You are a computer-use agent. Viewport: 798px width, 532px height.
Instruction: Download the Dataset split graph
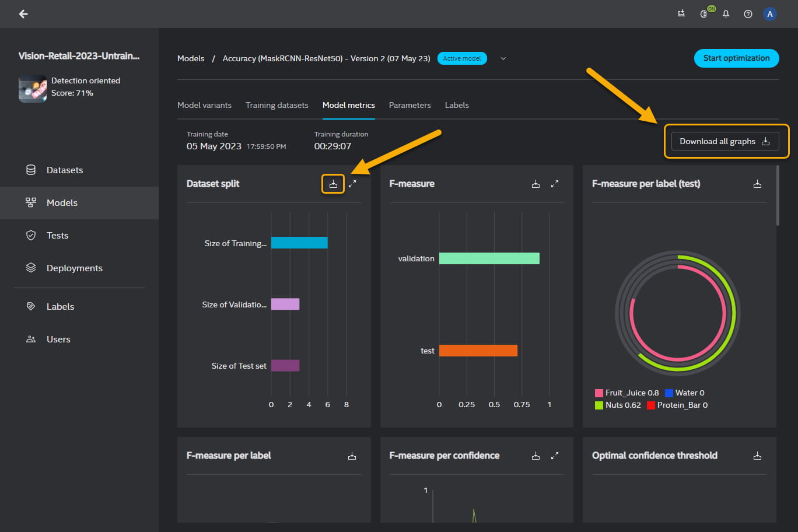(x=333, y=184)
